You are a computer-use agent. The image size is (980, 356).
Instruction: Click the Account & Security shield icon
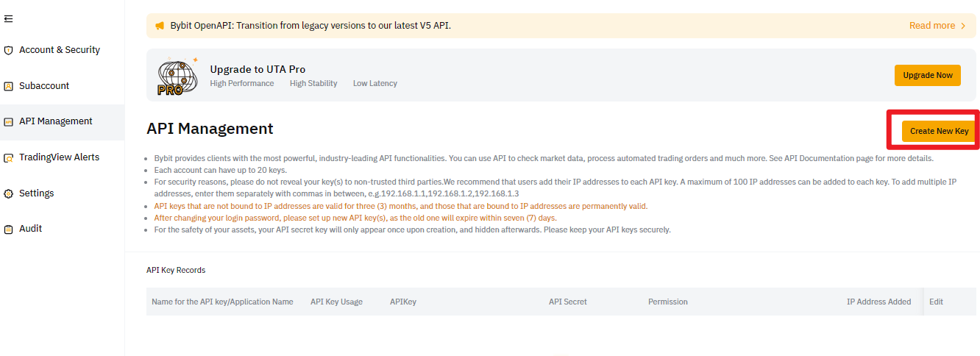(9, 51)
